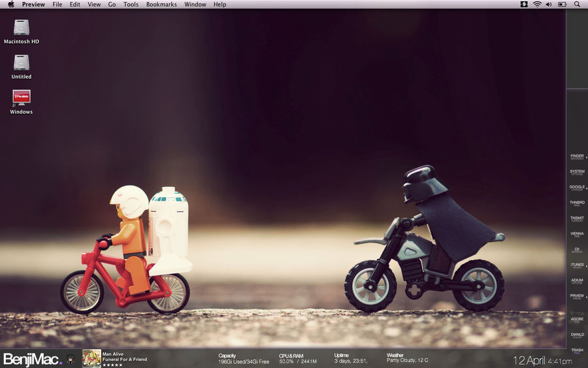588x368 pixels.
Task: Click the BenjiMac logo text
Action: click(32, 360)
